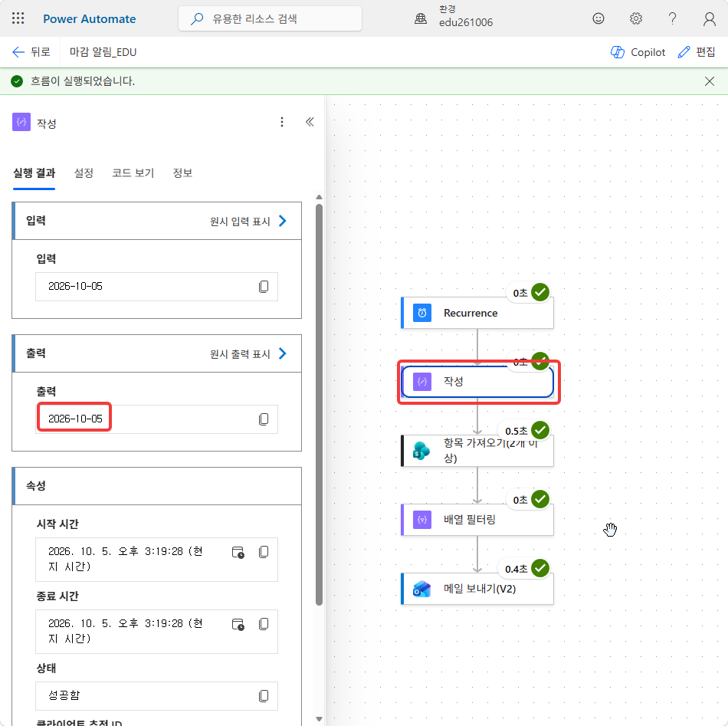
Task: Expand 원시 출력 표시 chevron
Action: [282, 353]
